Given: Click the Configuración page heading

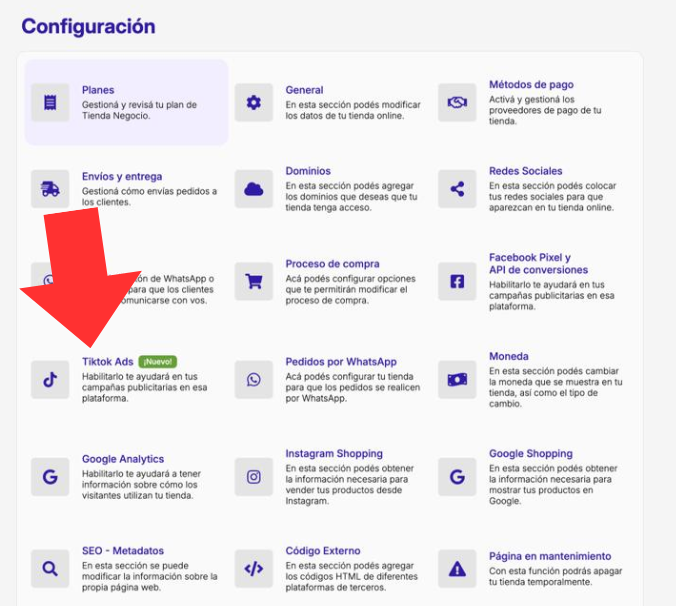Looking at the screenshot, I should pyautogui.click(x=88, y=26).
